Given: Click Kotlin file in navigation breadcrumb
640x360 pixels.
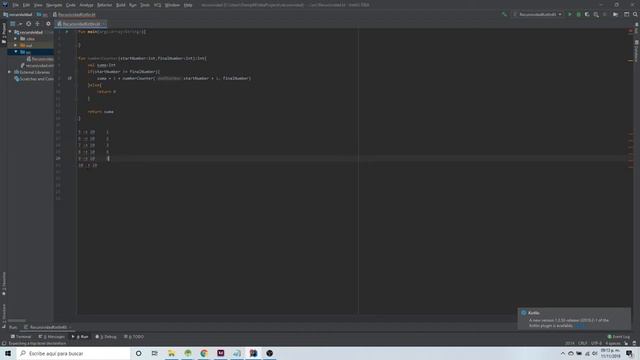Looking at the screenshot, I should 74,14.
